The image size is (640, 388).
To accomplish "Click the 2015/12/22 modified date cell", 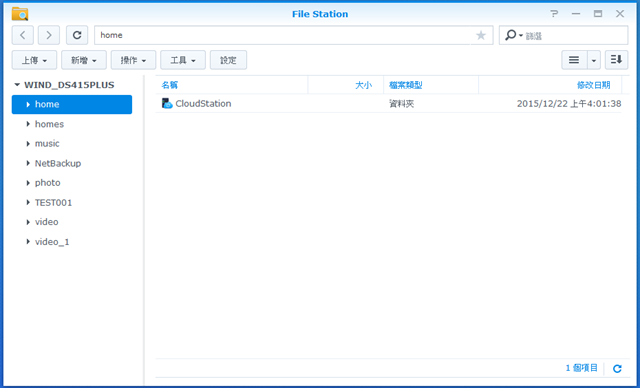I will pos(569,104).
